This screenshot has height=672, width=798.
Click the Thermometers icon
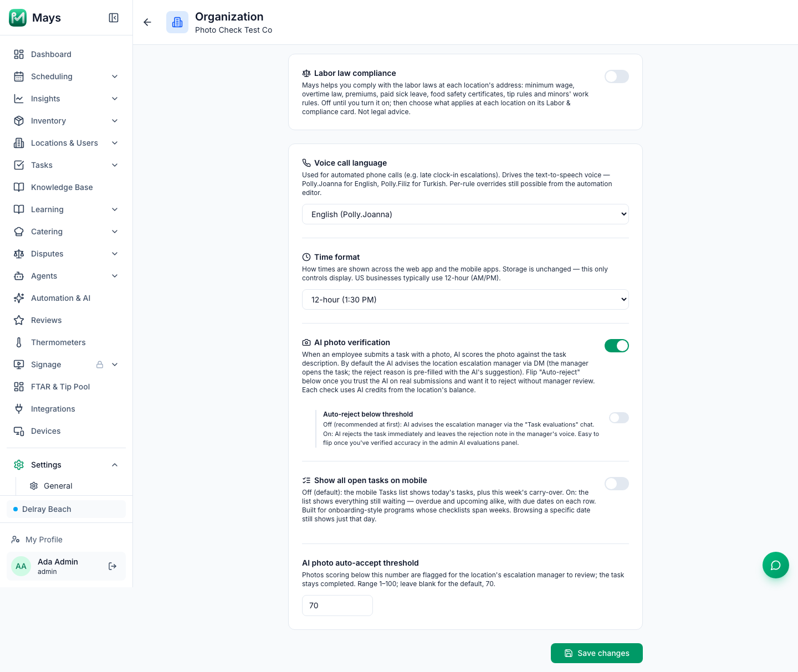click(x=19, y=342)
